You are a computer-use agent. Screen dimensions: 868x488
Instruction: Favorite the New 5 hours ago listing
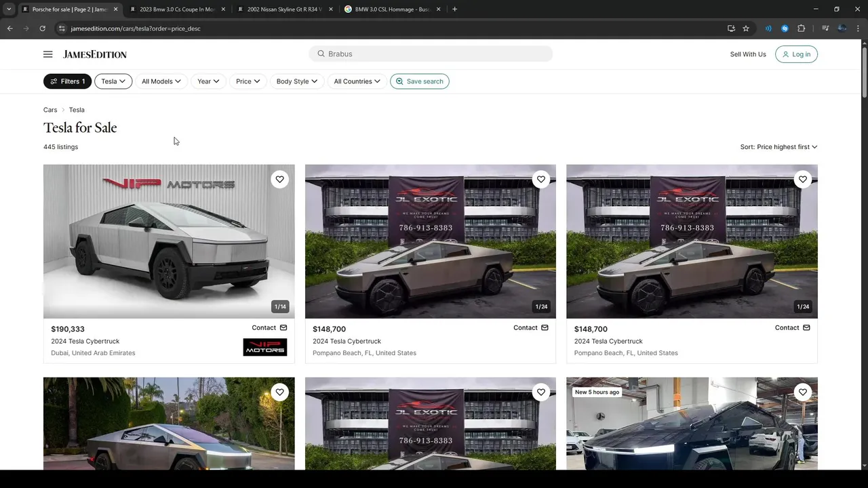(803, 392)
